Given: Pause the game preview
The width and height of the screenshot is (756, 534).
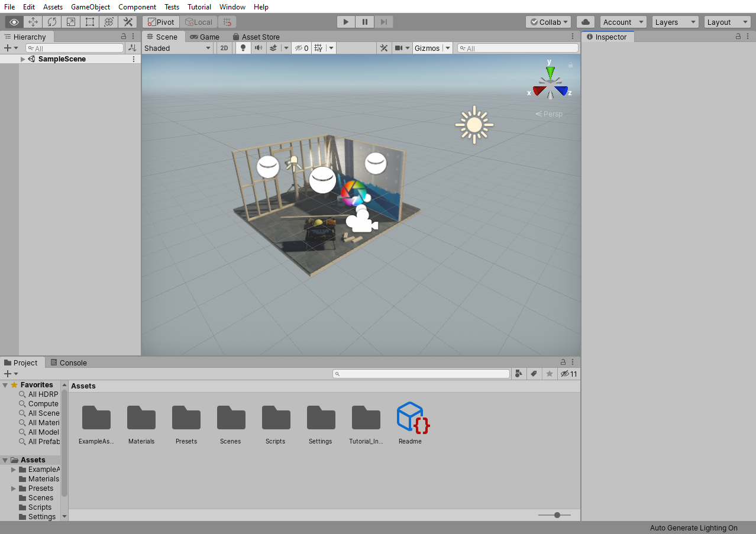Looking at the screenshot, I should point(365,22).
